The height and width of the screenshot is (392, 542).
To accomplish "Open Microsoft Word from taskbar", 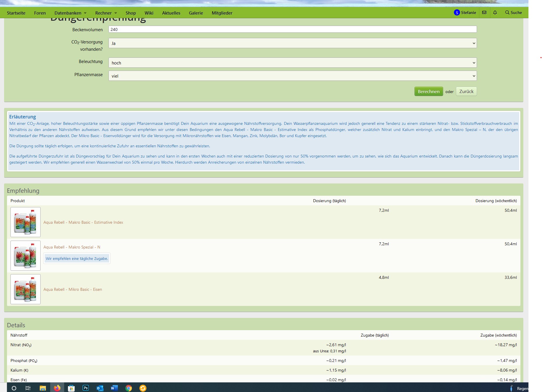I will pos(114,388).
